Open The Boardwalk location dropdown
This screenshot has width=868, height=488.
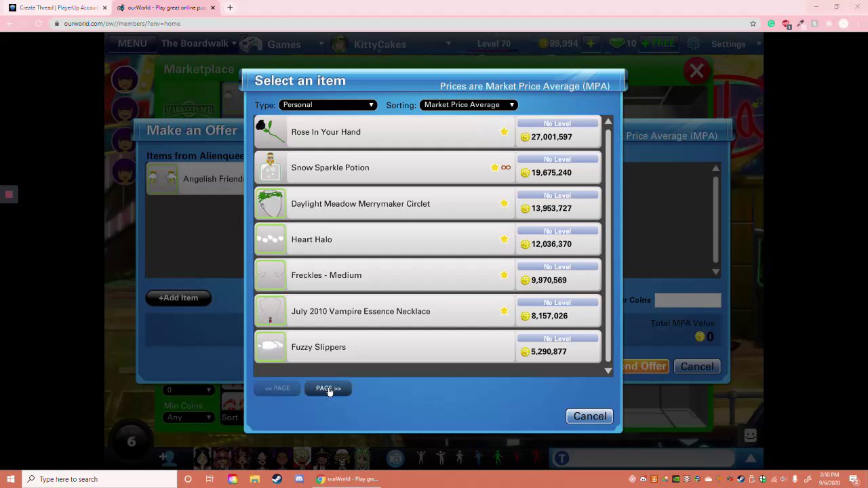tap(199, 43)
